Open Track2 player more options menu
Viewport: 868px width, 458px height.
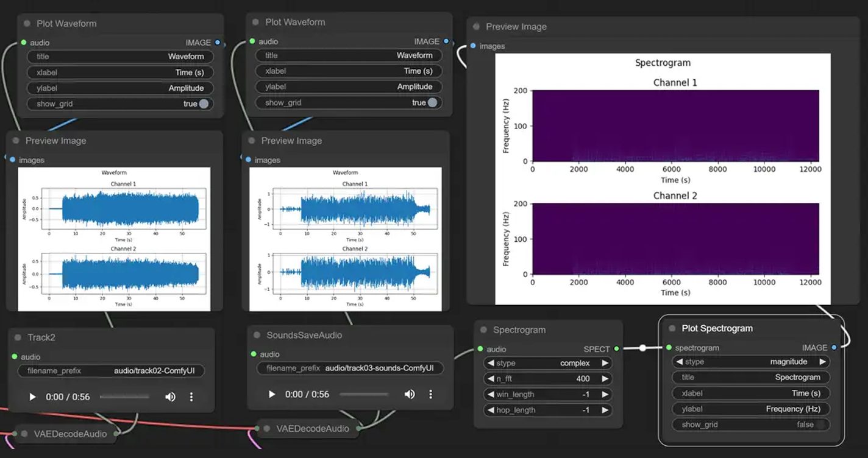[191, 397]
